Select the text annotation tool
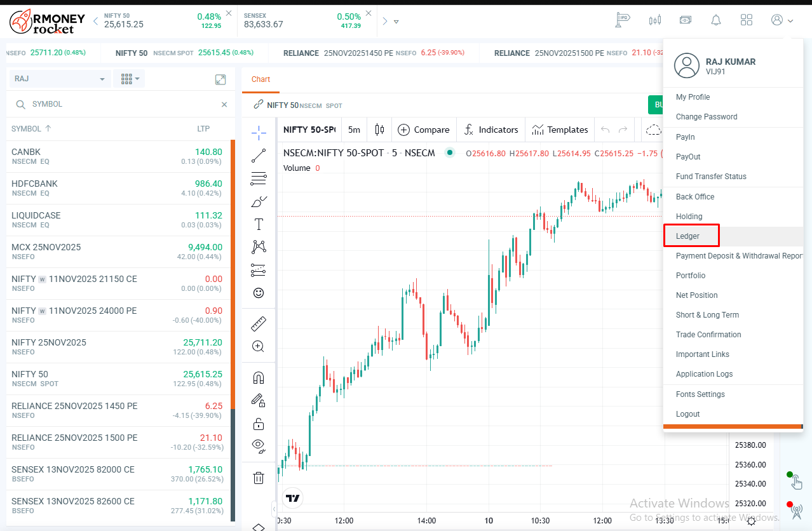The image size is (812, 531). (259, 224)
